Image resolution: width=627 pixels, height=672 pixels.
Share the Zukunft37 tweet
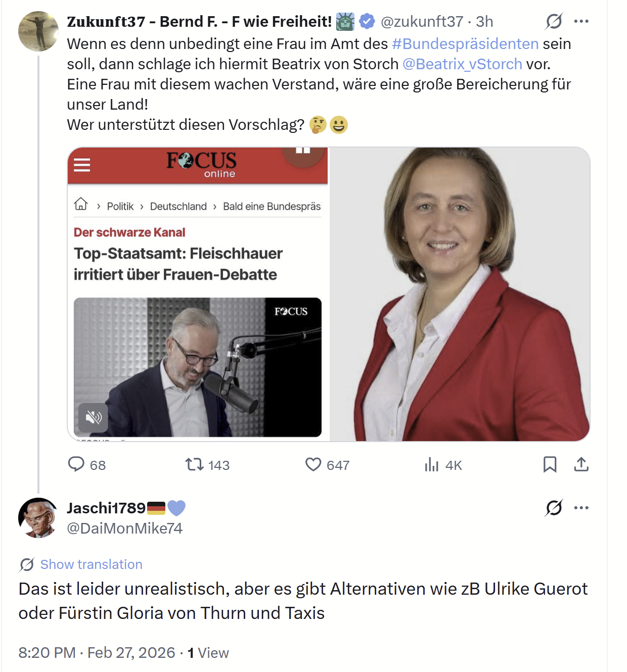581,464
